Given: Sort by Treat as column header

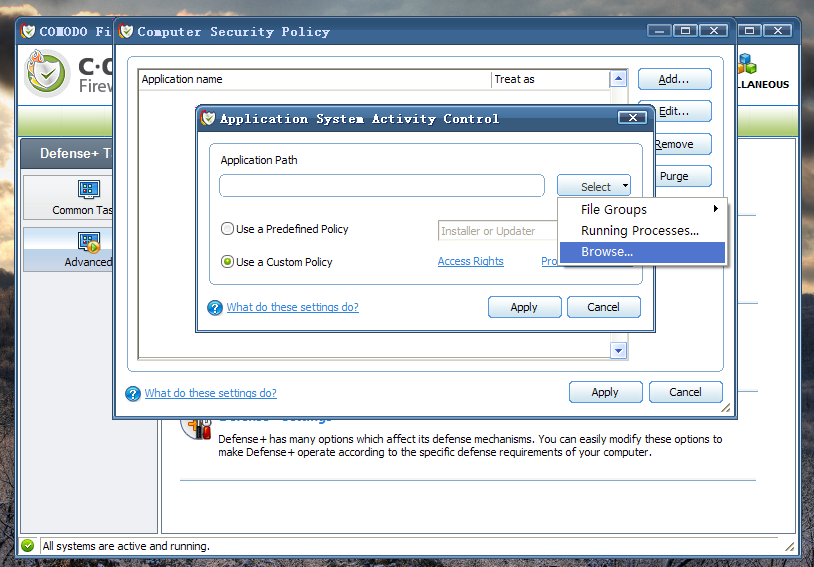Looking at the screenshot, I should [x=550, y=79].
